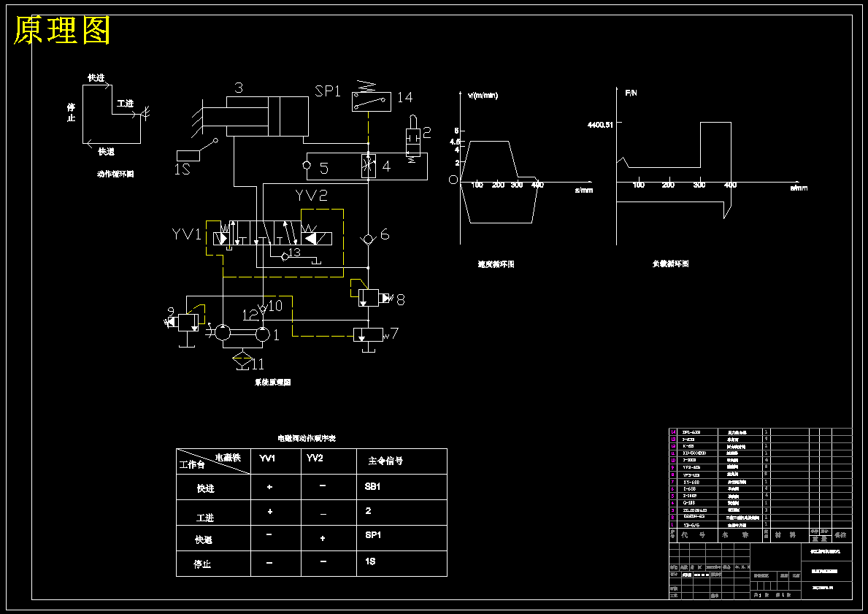
Task: Click the 动作循环图 caption
Action: click(x=115, y=174)
